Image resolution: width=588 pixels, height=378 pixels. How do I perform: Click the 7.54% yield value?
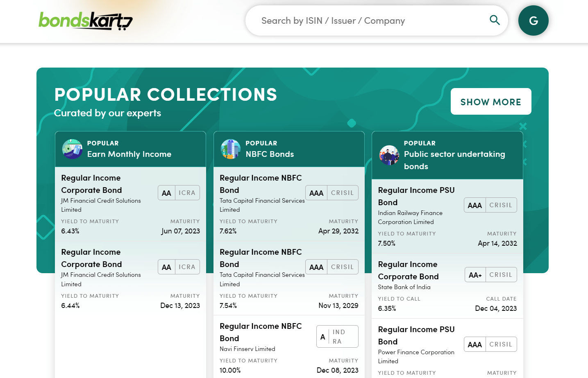(228, 306)
